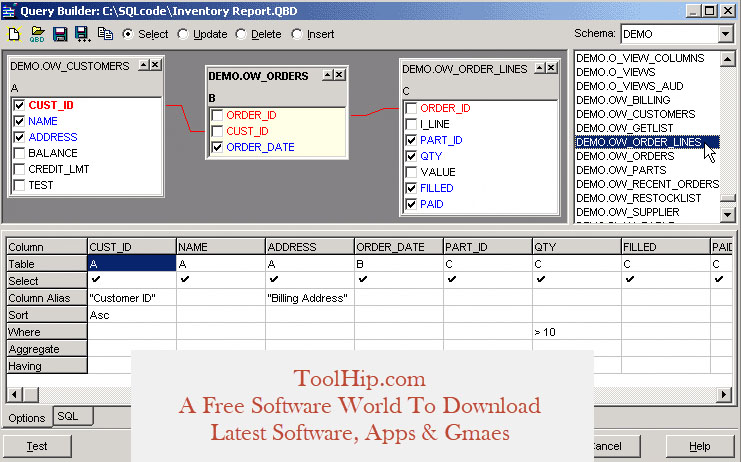Image resolution: width=741 pixels, height=462 pixels.
Task: Open the Schema dropdown showing DEMO
Action: point(726,34)
